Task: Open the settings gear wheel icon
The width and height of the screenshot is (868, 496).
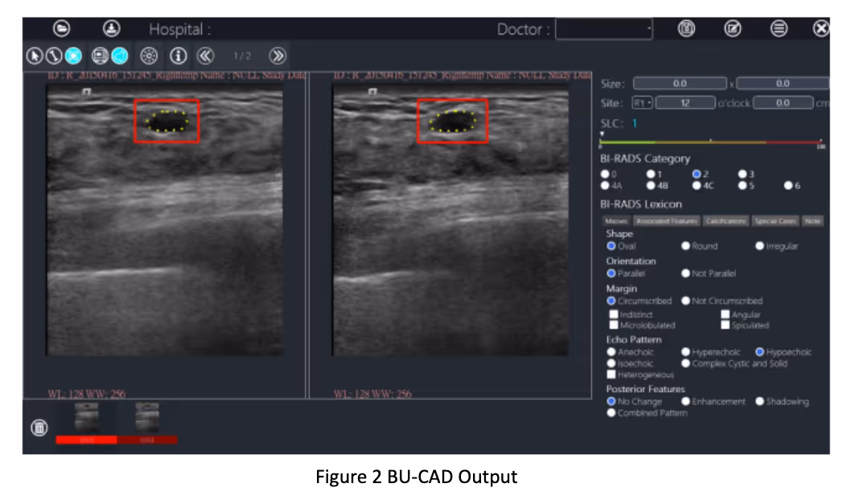Action: click(x=148, y=56)
